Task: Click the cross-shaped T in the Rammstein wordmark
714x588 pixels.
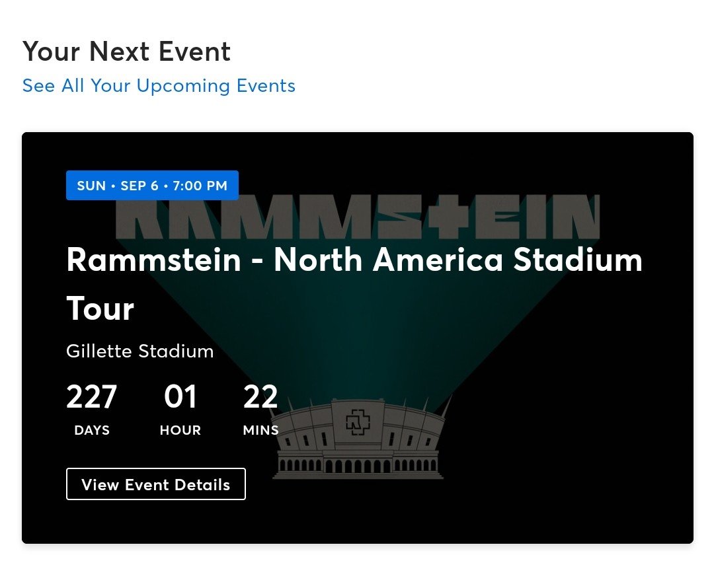Action: coord(448,217)
